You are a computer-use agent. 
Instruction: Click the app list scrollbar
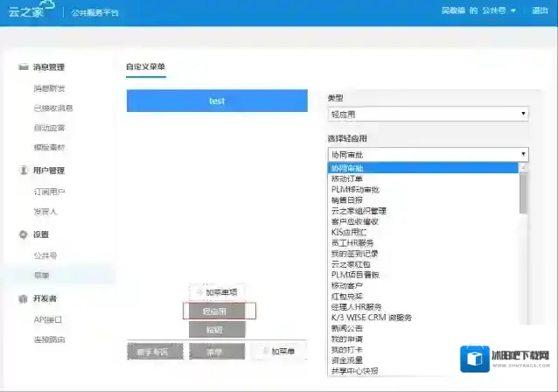pos(524,192)
